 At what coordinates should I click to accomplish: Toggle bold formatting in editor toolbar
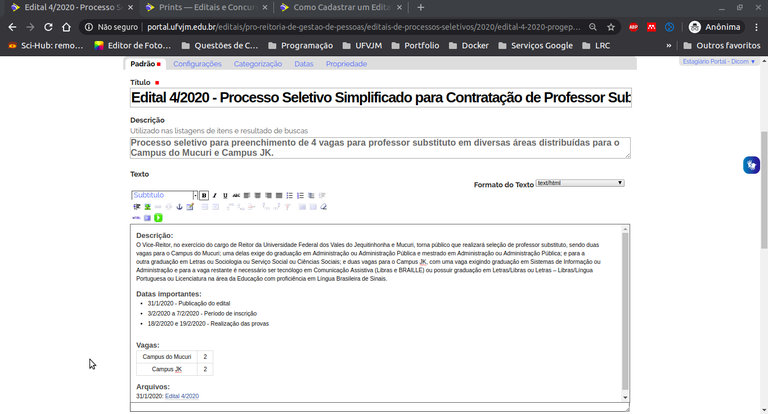pos(204,196)
